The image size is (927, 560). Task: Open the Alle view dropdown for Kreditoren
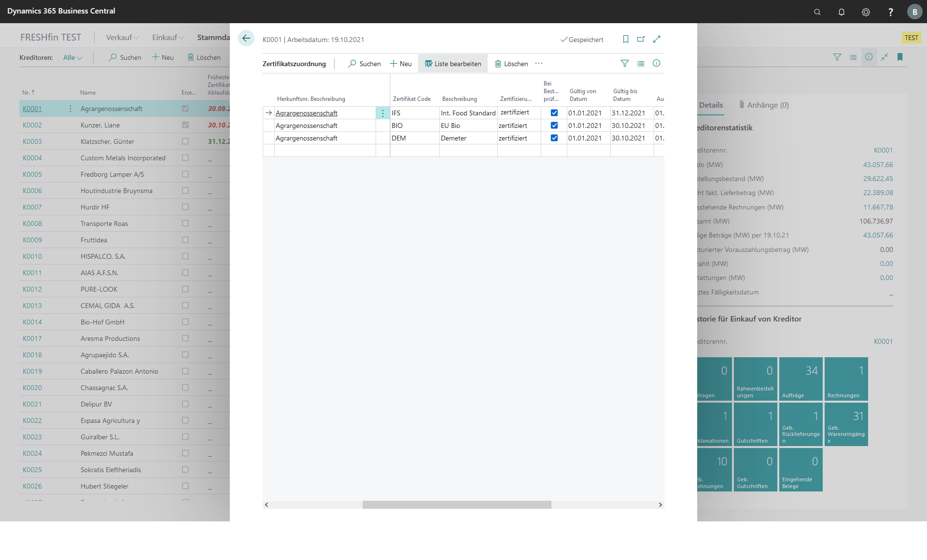(73, 57)
